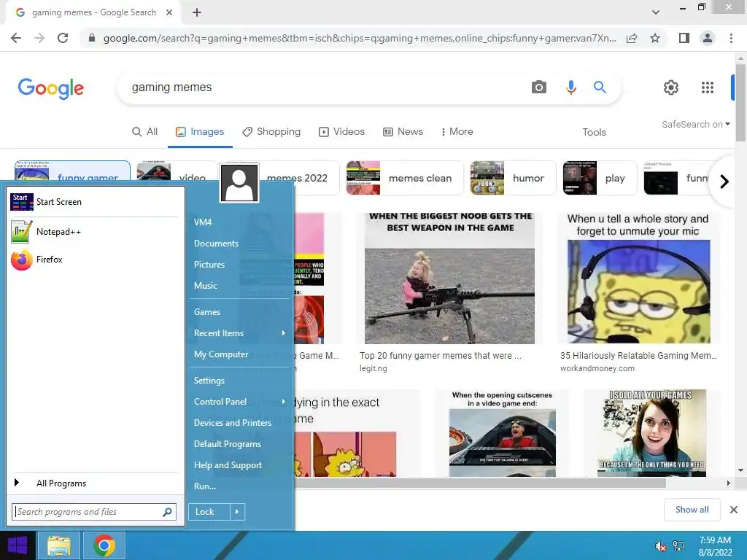Open My Computer from Start menu
Viewport: 747px width, 560px height.
221,354
